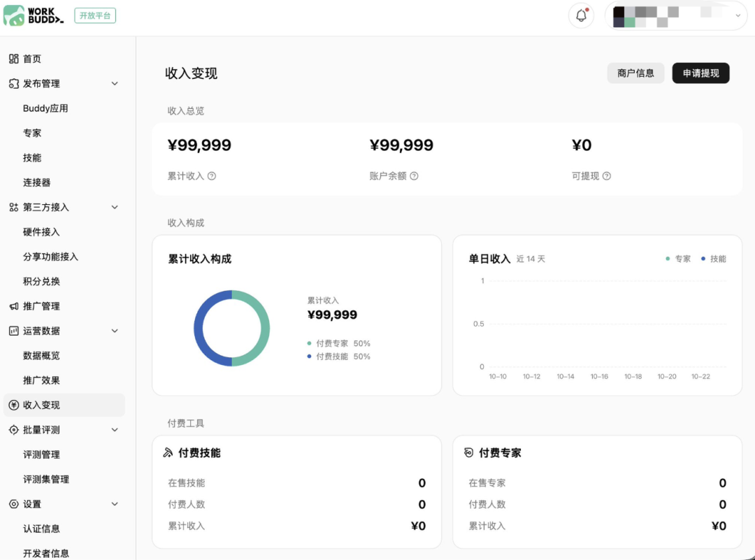Collapse the 运营数据 section chevron
755x560 pixels.
(x=115, y=331)
